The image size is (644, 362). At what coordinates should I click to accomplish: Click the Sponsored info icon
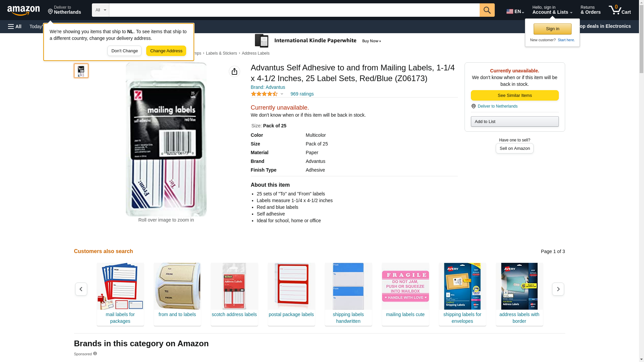click(x=95, y=354)
